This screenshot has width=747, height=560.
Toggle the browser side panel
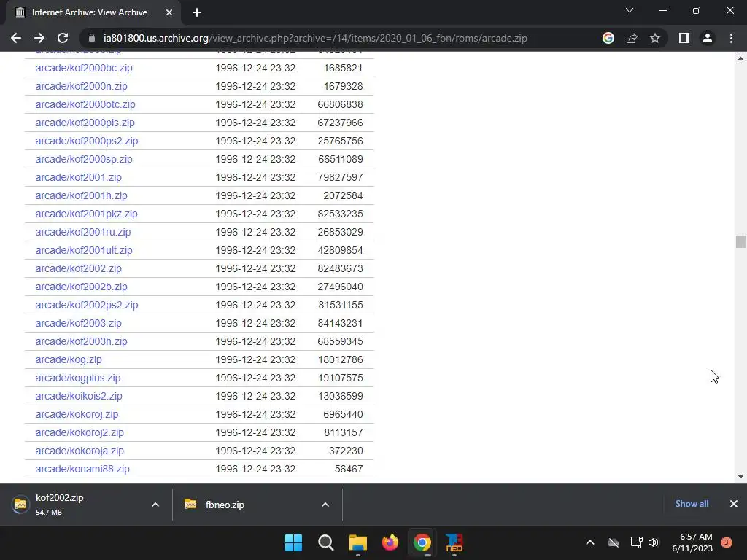coord(684,38)
